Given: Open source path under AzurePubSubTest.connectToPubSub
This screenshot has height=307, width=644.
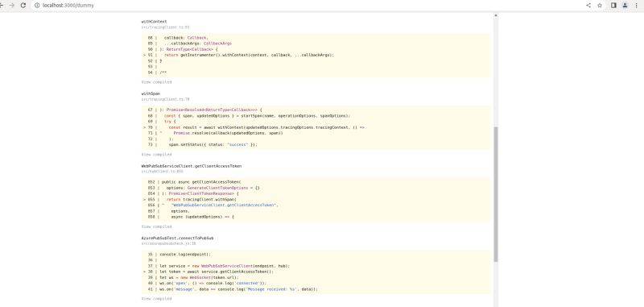Looking at the screenshot, I should (168, 243).
